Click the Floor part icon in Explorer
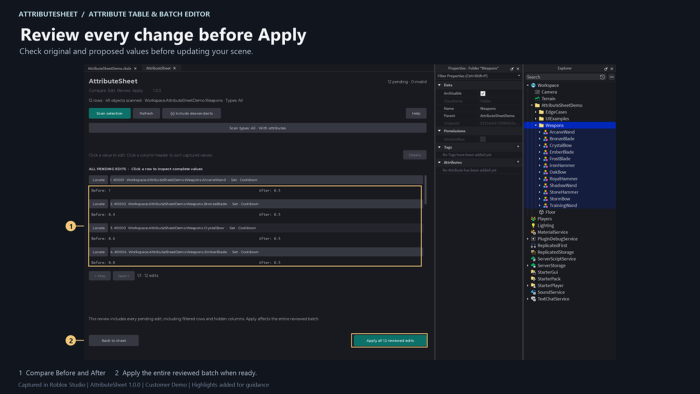This screenshot has height=394, width=700. [542, 212]
